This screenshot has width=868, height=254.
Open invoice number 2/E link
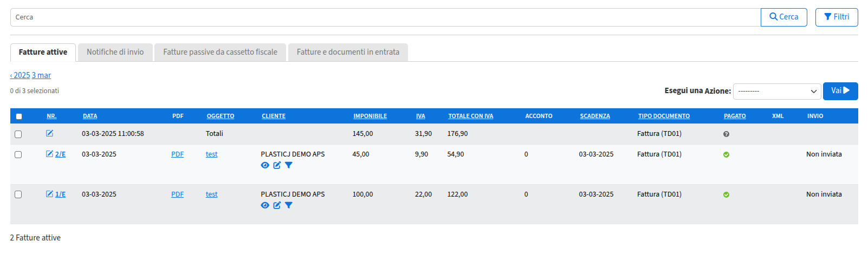pos(60,154)
